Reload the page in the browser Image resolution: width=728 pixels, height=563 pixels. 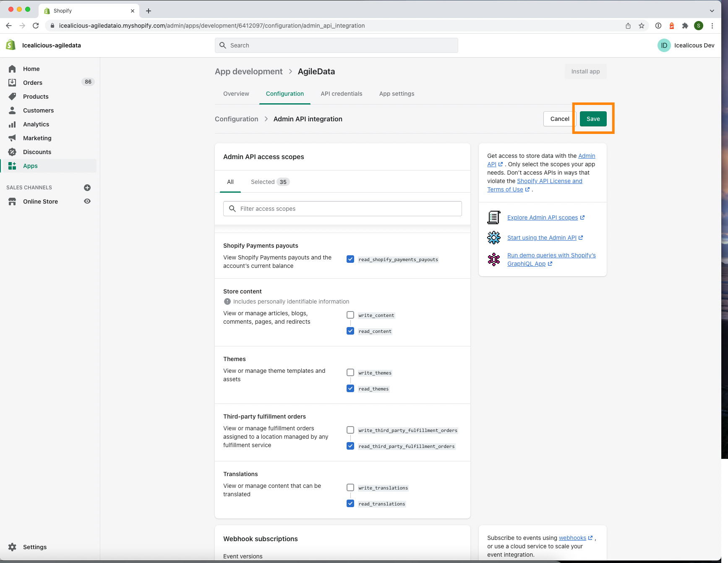click(36, 26)
